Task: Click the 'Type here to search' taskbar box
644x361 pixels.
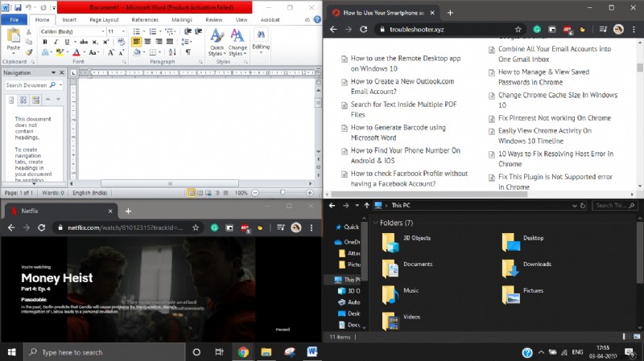Action: coord(105,352)
